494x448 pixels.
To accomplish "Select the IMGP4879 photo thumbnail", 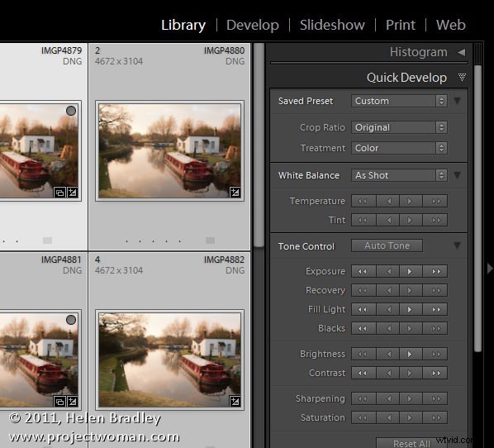I will click(40, 150).
